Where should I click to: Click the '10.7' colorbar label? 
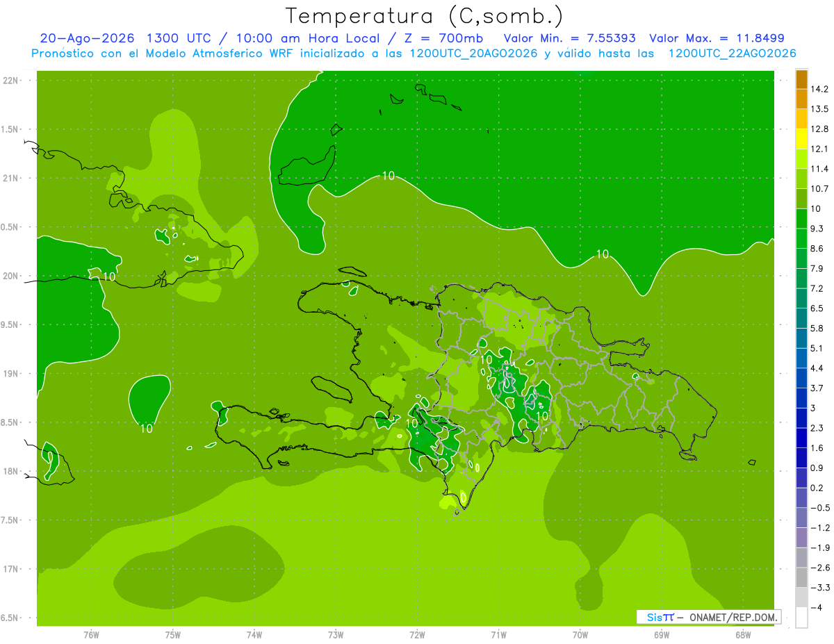coord(819,189)
